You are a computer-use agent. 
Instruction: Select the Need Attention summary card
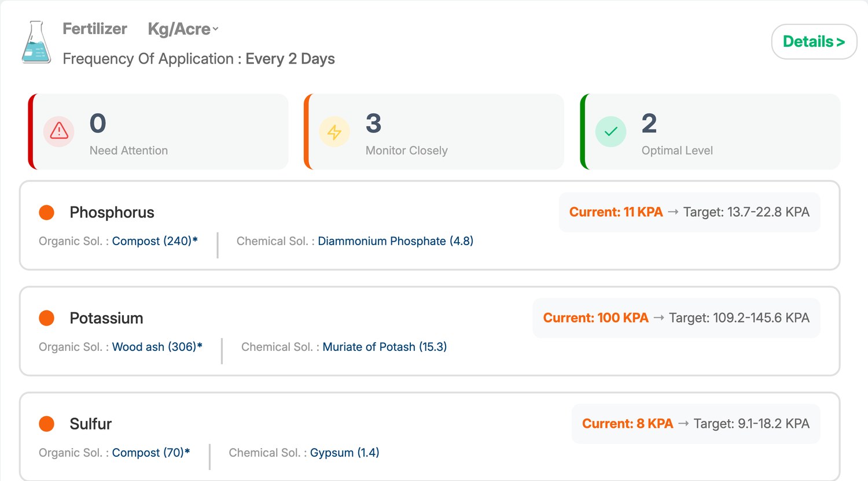coord(158,131)
